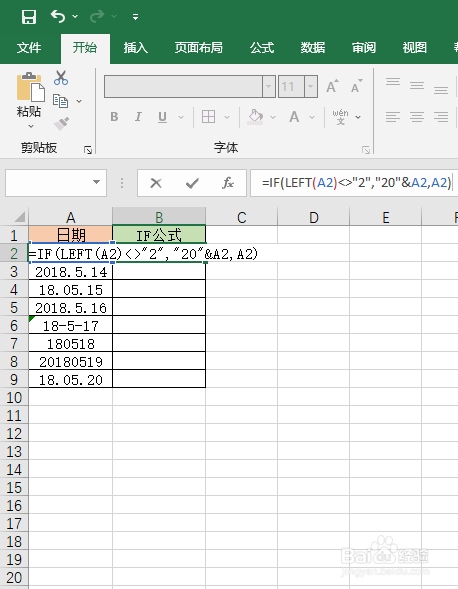Toggle Italic formatting
The width and height of the screenshot is (458, 589).
coord(138,117)
